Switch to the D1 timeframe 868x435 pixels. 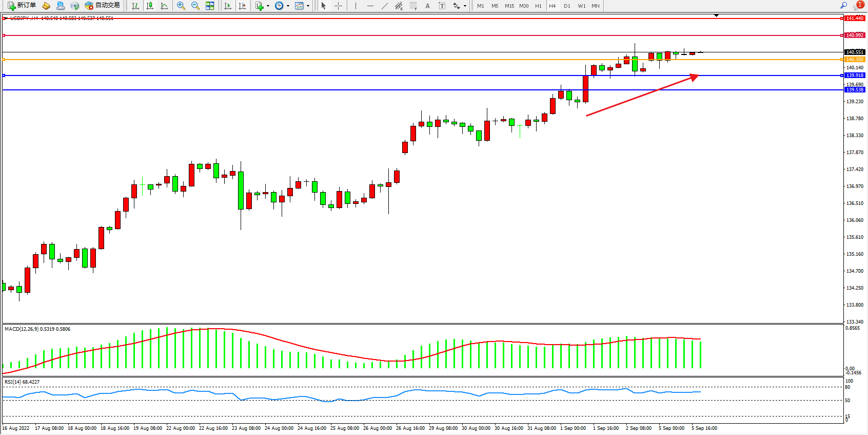[x=567, y=6]
